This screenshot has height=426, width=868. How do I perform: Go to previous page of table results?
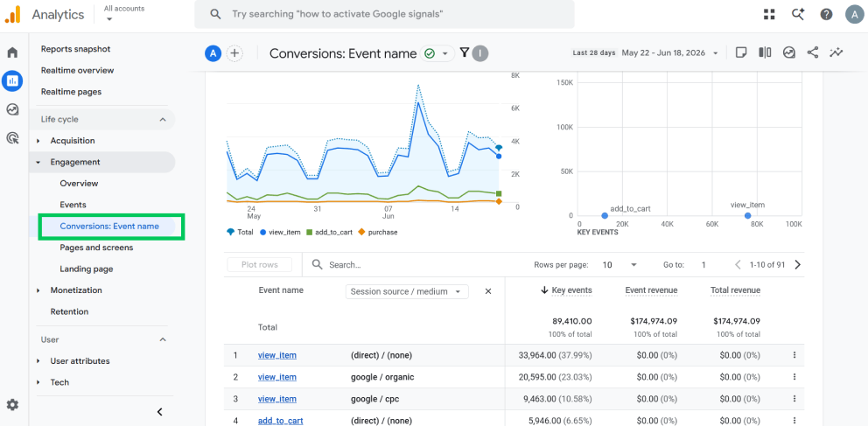click(738, 264)
